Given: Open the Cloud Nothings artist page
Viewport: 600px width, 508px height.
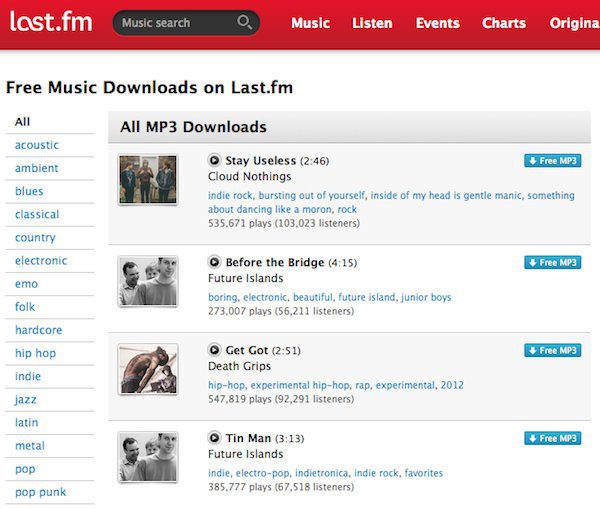Looking at the screenshot, I should click(249, 176).
